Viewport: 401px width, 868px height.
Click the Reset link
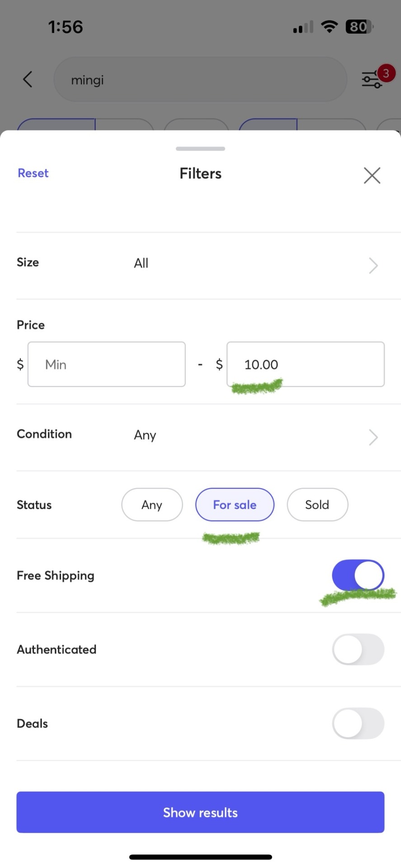click(33, 173)
